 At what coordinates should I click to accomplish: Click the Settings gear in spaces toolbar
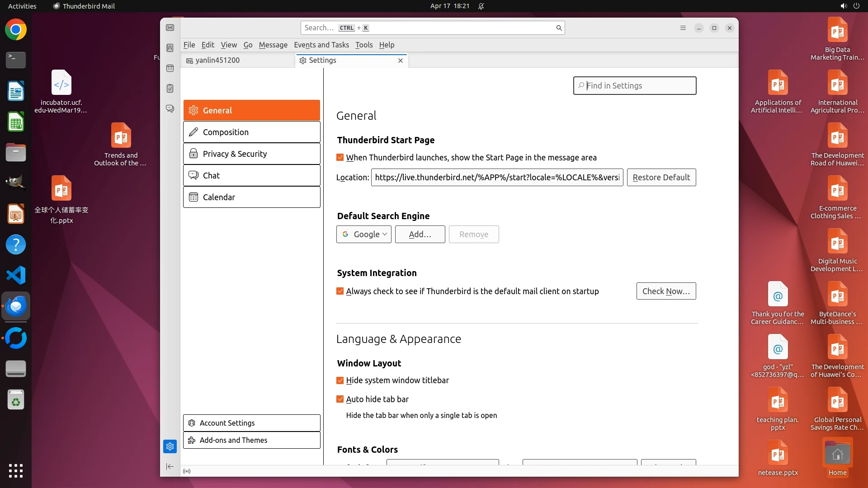click(x=170, y=446)
